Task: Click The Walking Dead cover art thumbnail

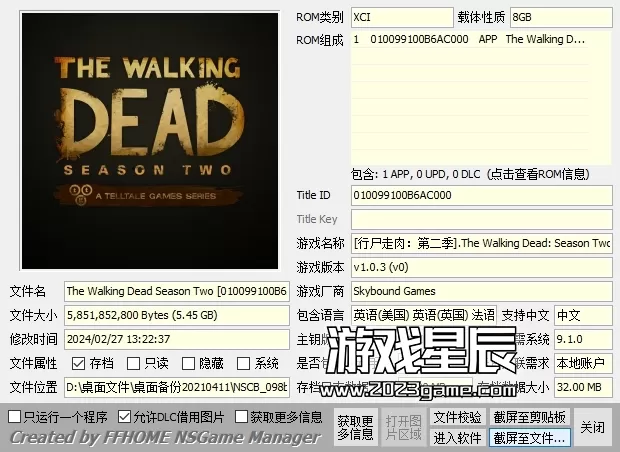Action: (146, 140)
